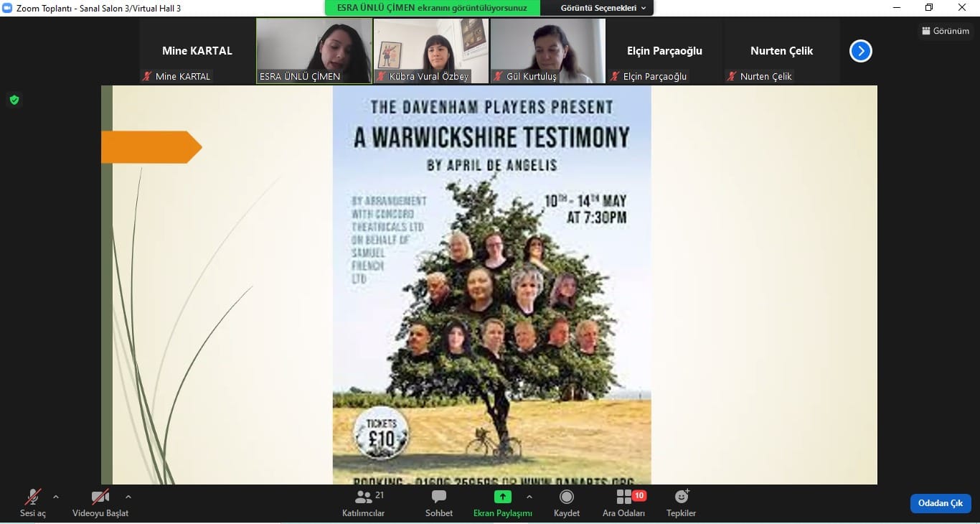The image size is (980, 524).
Task: Minimize the Zoom window
Action: pos(897,7)
